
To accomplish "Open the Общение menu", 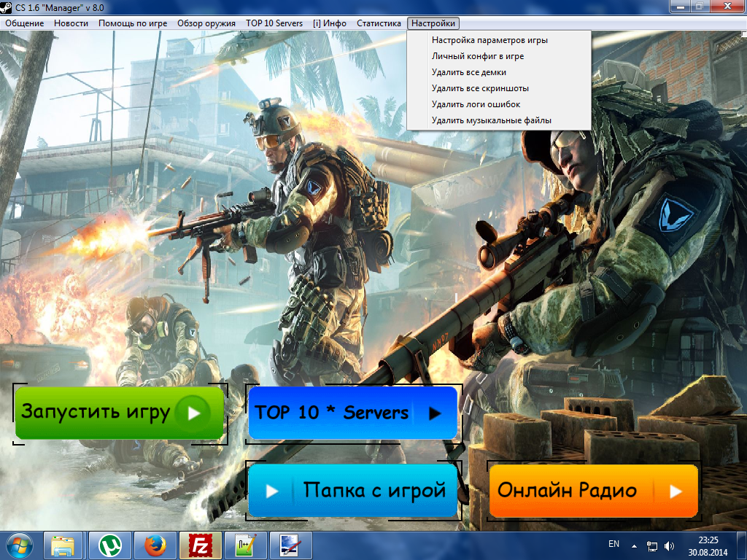I will point(24,23).
